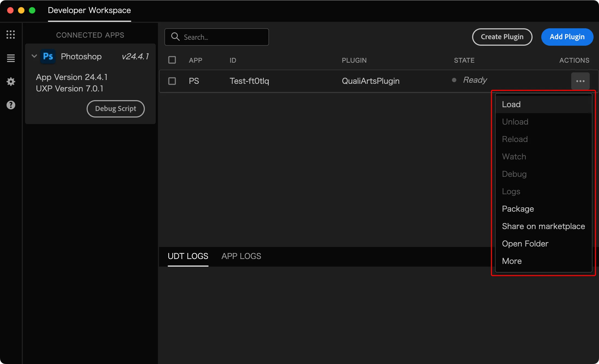The width and height of the screenshot is (599, 364).
Task: Check the QualiArtsPlugin row checkbox
Action: (172, 81)
